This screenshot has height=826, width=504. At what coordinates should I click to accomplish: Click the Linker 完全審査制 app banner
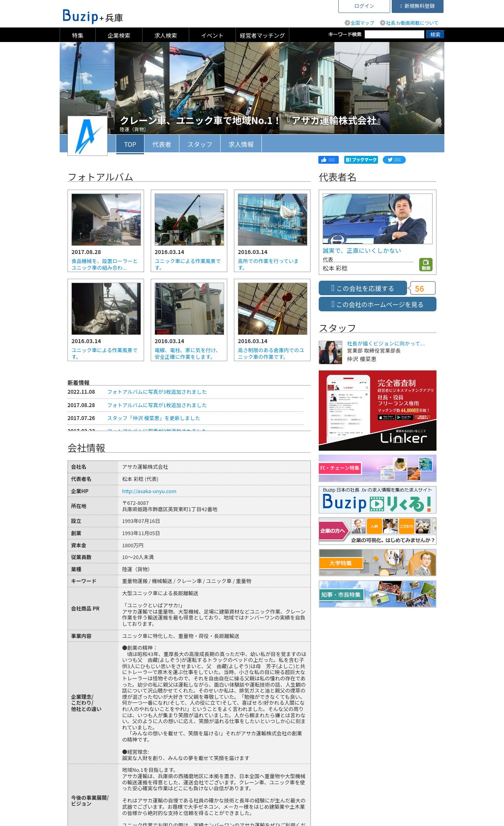tap(378, 411)
